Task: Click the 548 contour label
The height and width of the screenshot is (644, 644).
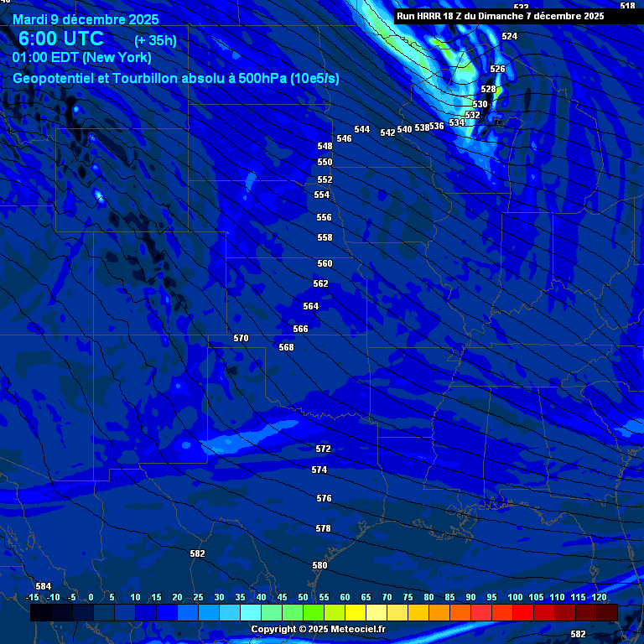Action: [325, 146]
